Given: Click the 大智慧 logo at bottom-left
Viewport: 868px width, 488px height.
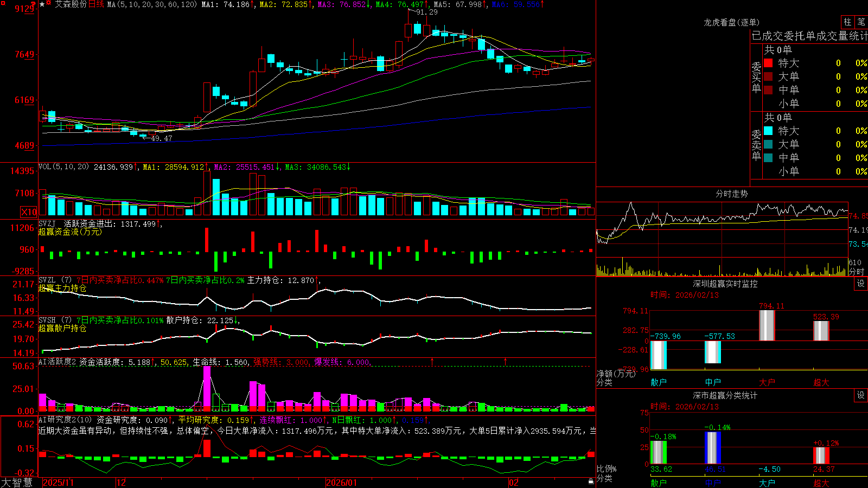Looking at the screenshot, I should click(17, 483).
